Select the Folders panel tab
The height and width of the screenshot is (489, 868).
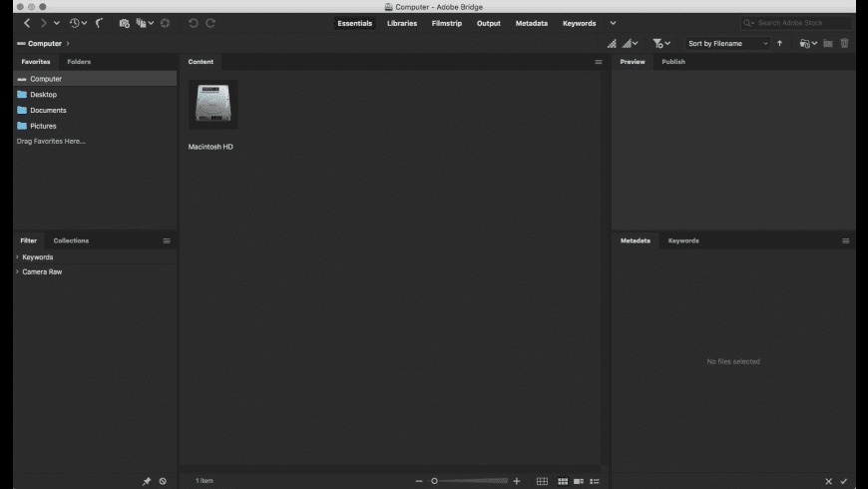(x=79, y=62)
